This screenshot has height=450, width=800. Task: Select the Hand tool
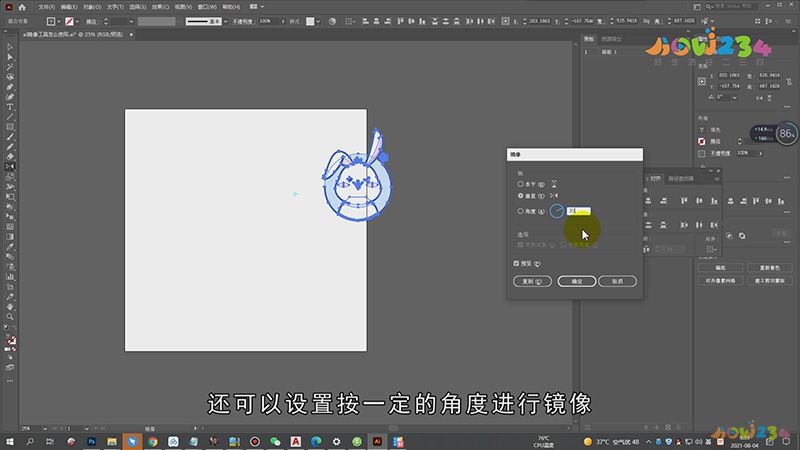[10, 307]
